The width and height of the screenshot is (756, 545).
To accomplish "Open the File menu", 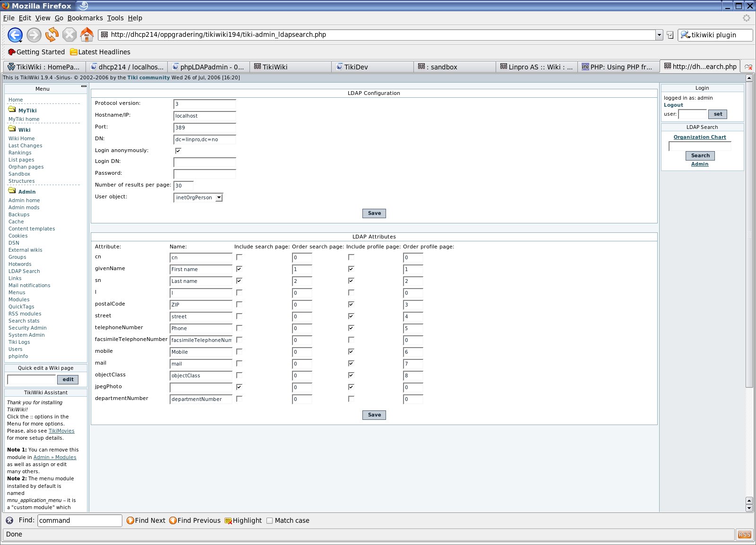I will tap(9, 18).
